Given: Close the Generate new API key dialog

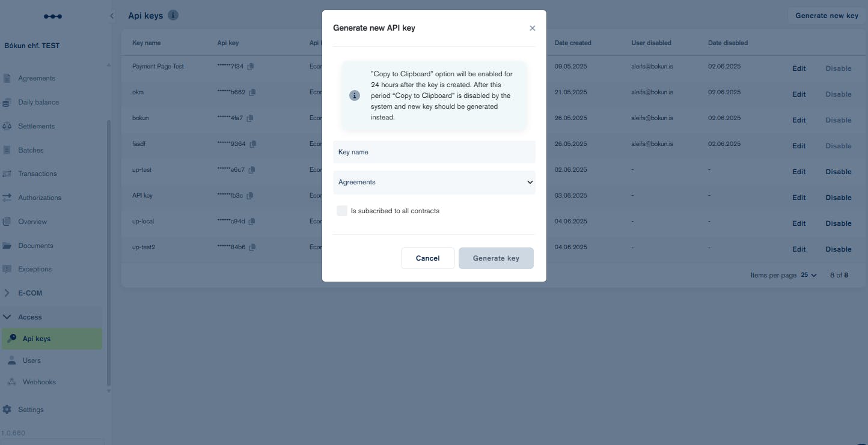Looking at the screenshot, I should (532, 28).
